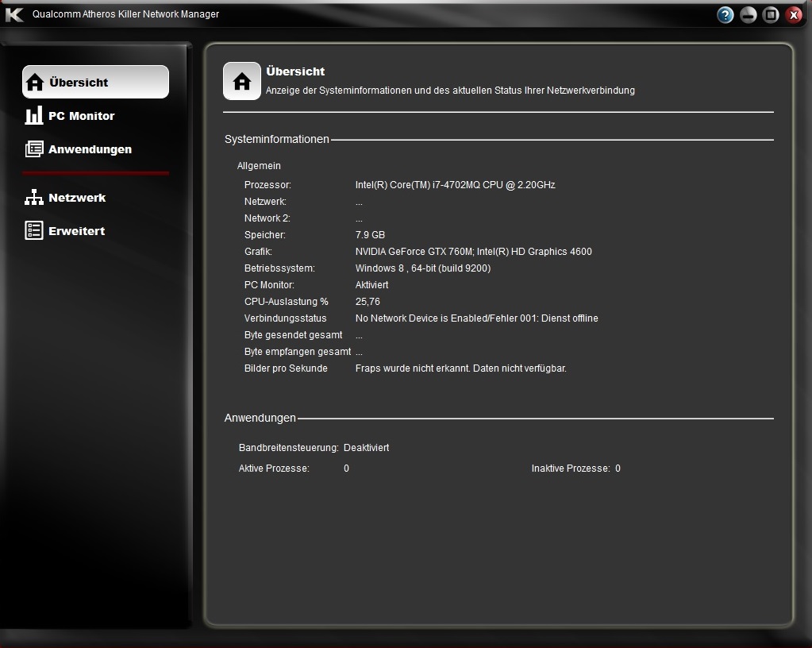The width and height of the screenshot is (812, 648).
Task: Click the Byte gesendet gesamt label
Action: [293, 335]
